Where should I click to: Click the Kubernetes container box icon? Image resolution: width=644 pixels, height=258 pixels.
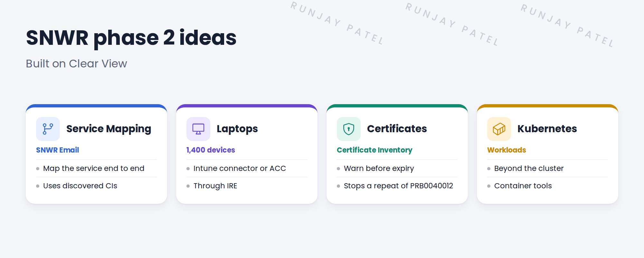point(499,129)
